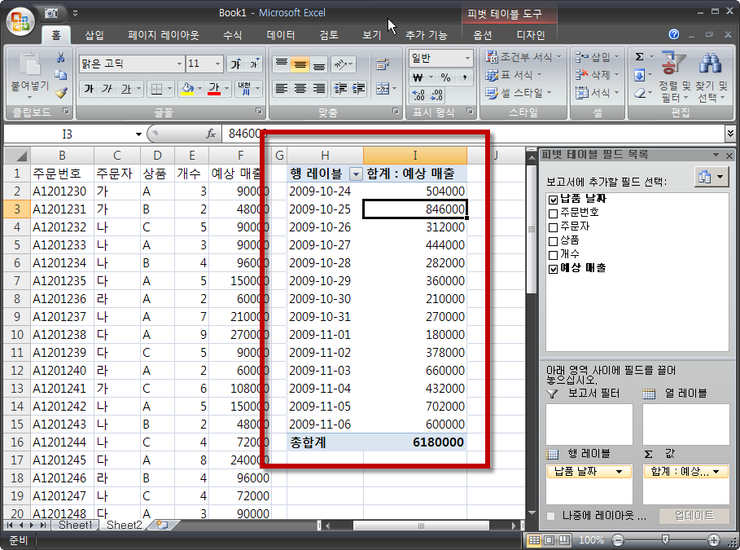Decrease font size with shrink-font icon

point(254,64)
